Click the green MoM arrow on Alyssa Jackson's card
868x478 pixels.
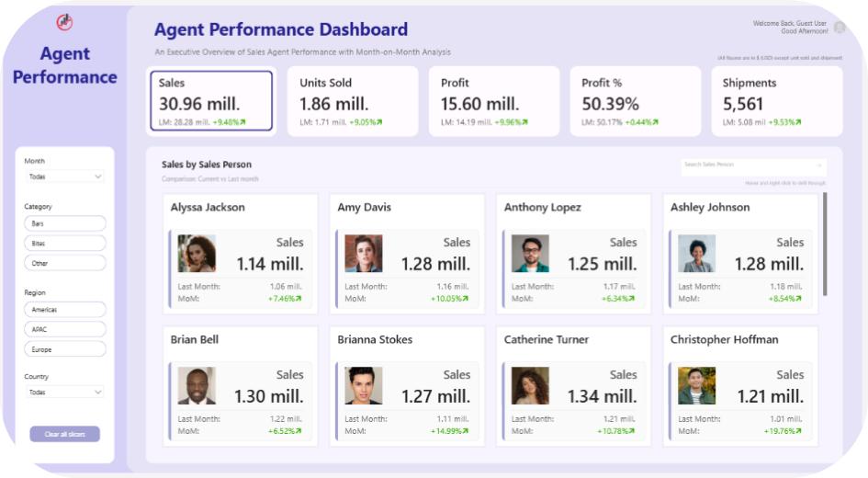click(x=299, y=299)
